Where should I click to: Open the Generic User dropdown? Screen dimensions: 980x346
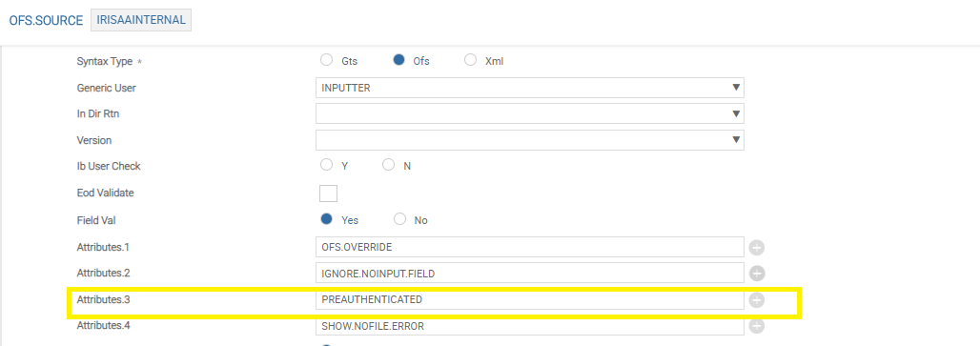pos(530,88)
